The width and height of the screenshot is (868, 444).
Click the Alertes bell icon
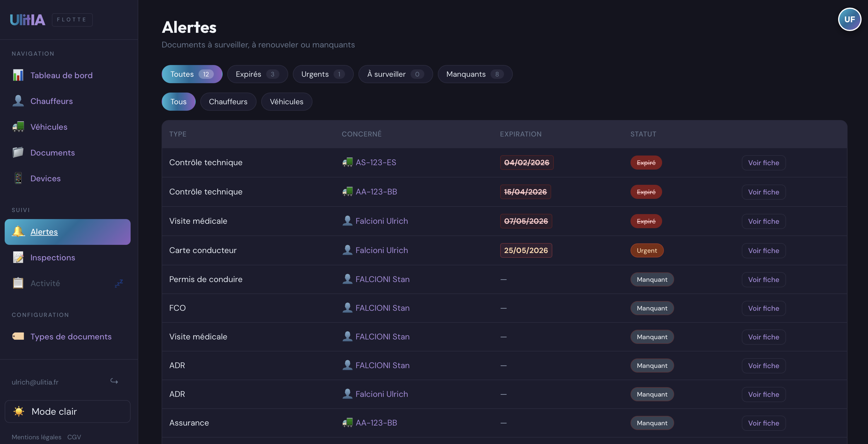(18, 232)
